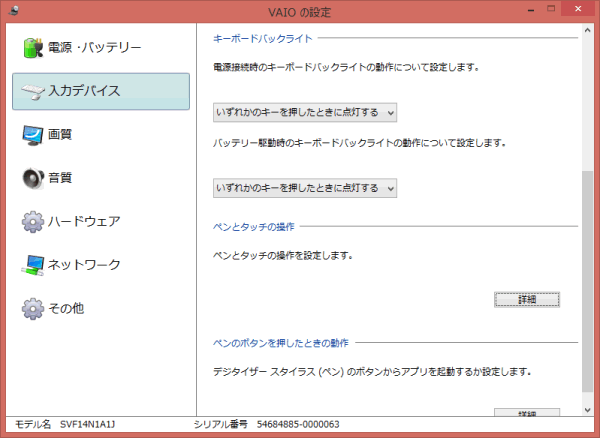Screen dimensions: 600x438
Task: Open the ネットワーク category
Action: tap(101, 265)
